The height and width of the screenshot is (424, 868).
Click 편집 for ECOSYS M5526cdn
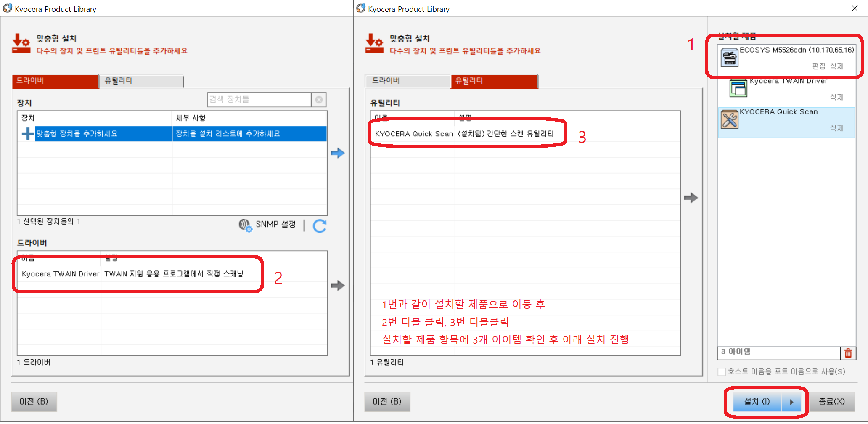click(818, 66)
